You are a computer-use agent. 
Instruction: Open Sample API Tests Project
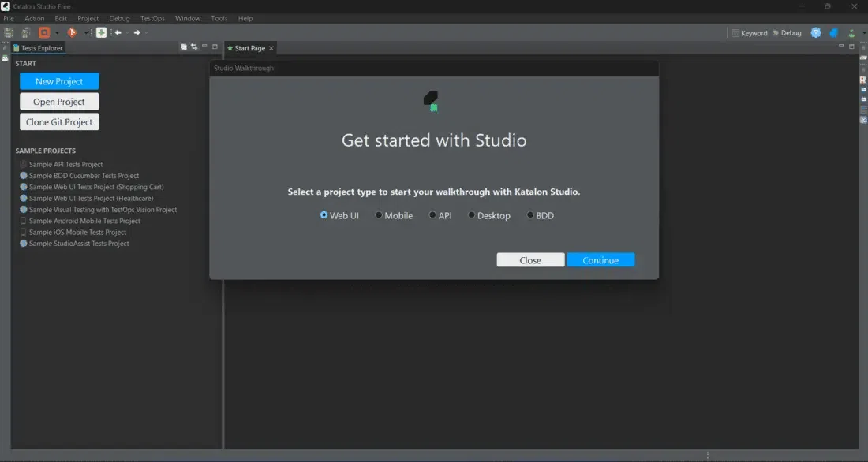coord(61,164)
